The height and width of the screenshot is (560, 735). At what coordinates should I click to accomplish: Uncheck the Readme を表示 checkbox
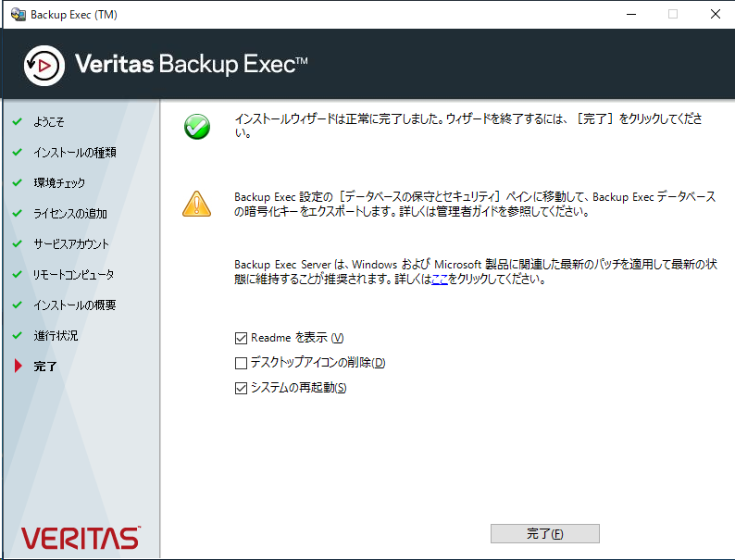(241, 338)
